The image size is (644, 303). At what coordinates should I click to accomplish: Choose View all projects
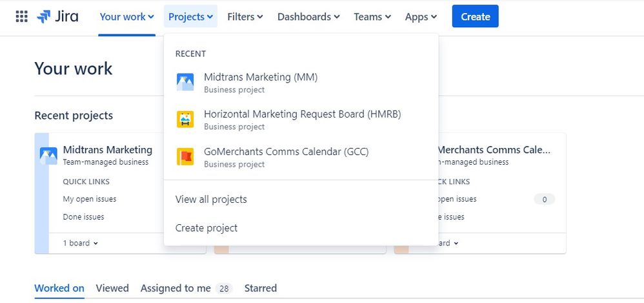coord(301,200)
